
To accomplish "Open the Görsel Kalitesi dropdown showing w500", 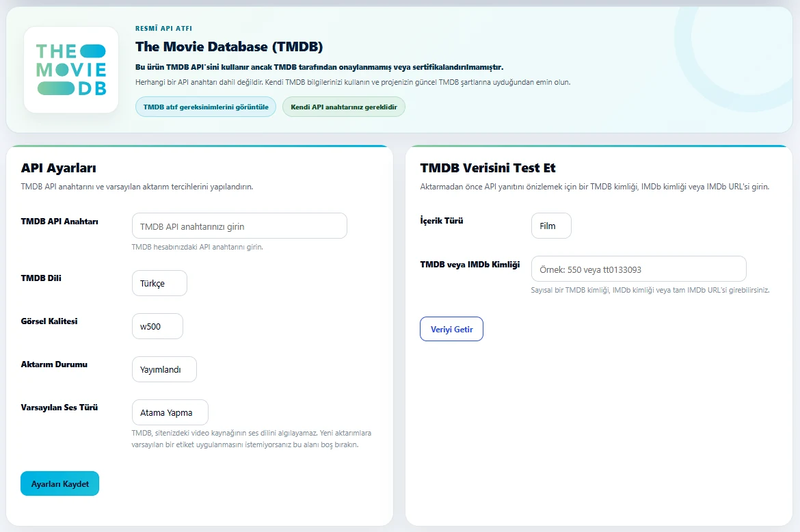I will pyautogui.click(x=158, y=326).
